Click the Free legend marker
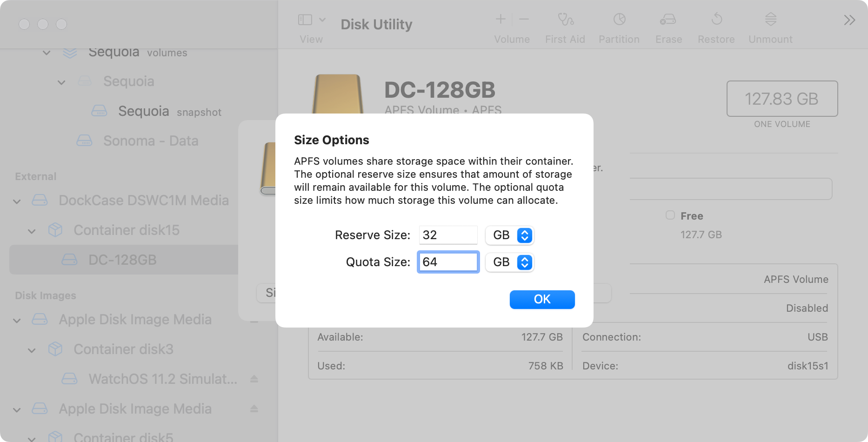This screenshot has height=442, width=868. [x=670, y=215]
